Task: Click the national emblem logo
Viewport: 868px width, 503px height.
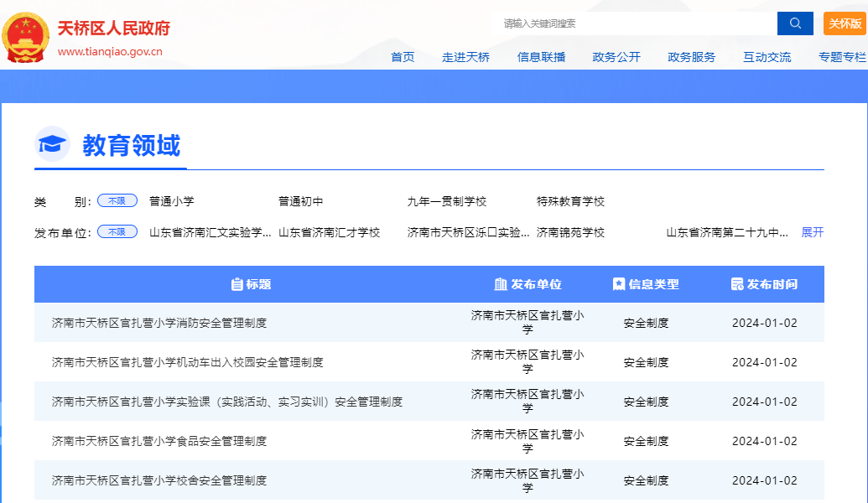Action: [x=25, y=38]
